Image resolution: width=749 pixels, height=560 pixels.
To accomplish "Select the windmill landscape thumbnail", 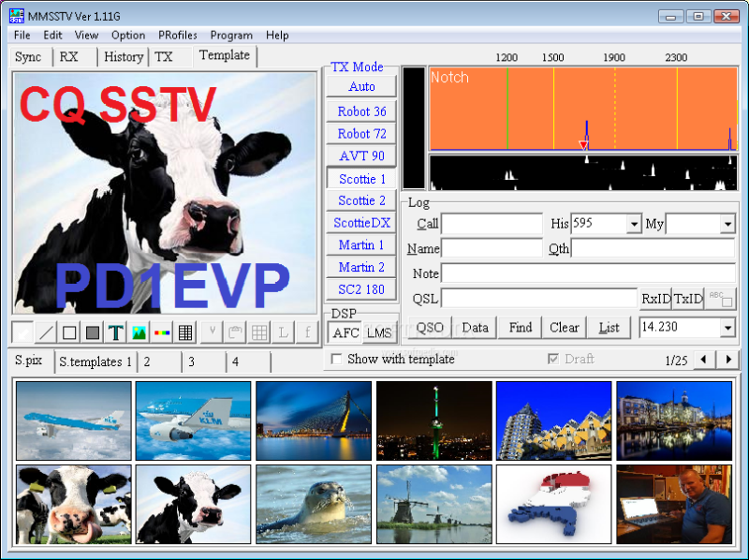I will click(433, 504).
